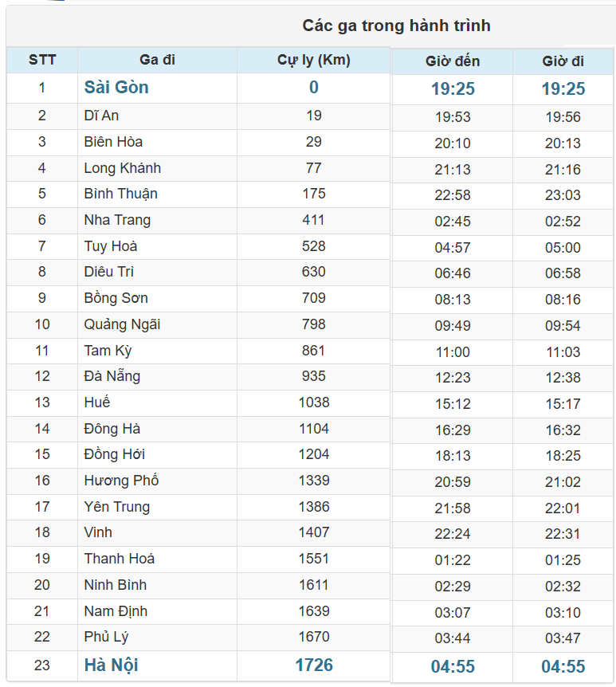Click Đồng Hới departure time 18:25

[563, 456]
